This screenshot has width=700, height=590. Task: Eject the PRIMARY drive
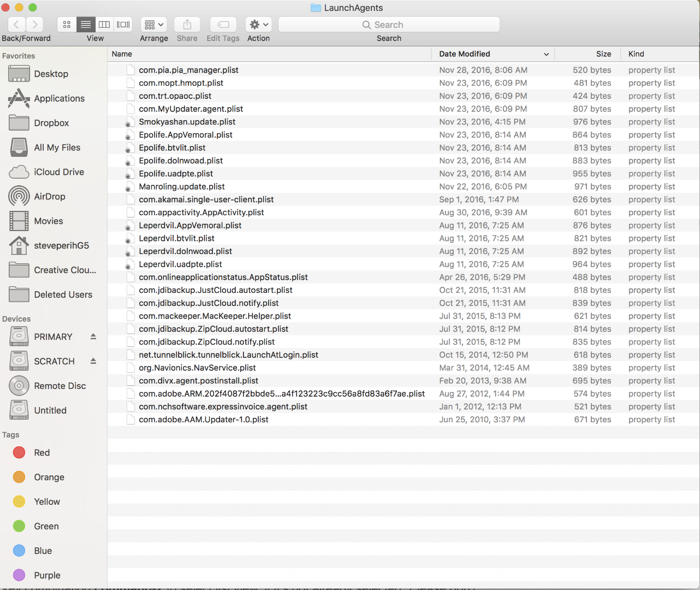tap(93, 337)
